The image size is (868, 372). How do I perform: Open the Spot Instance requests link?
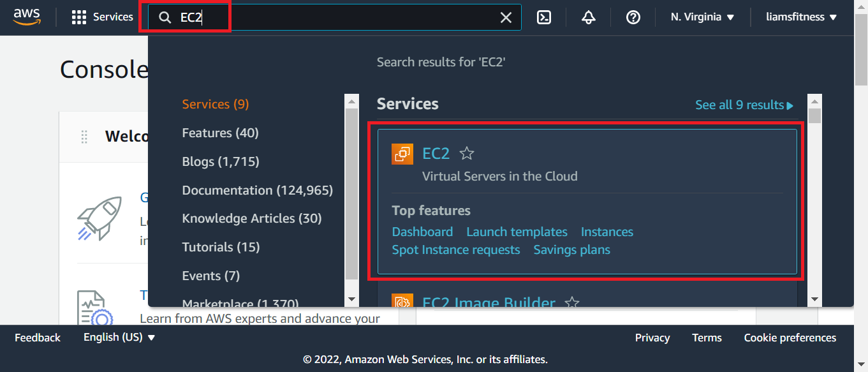pos(456,249)
